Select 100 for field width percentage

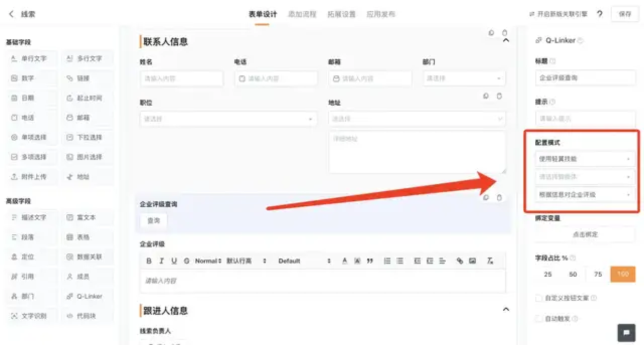[623, 274]
